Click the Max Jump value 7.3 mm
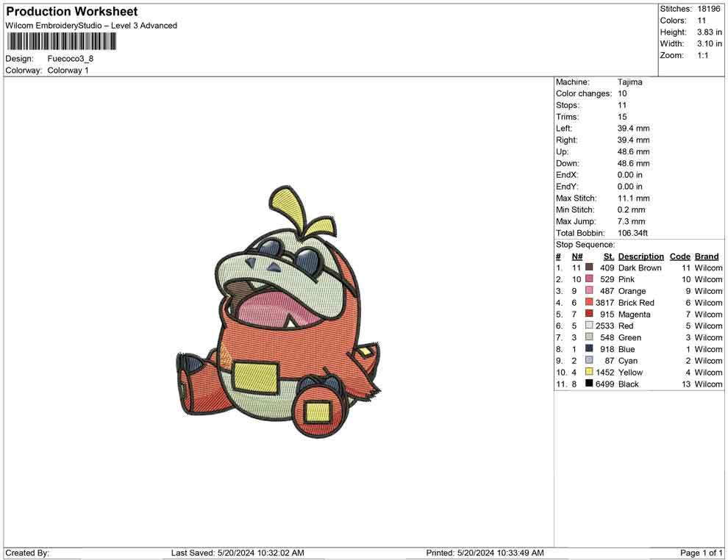The height and width of the screenshot is (560, 728). 632,221
